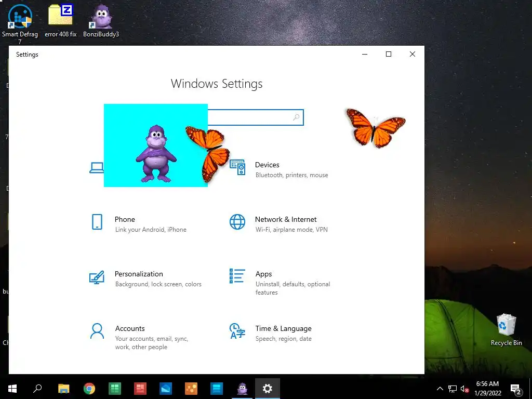
Task: Select the error 408 fix folder
Action: click(61, 20)
